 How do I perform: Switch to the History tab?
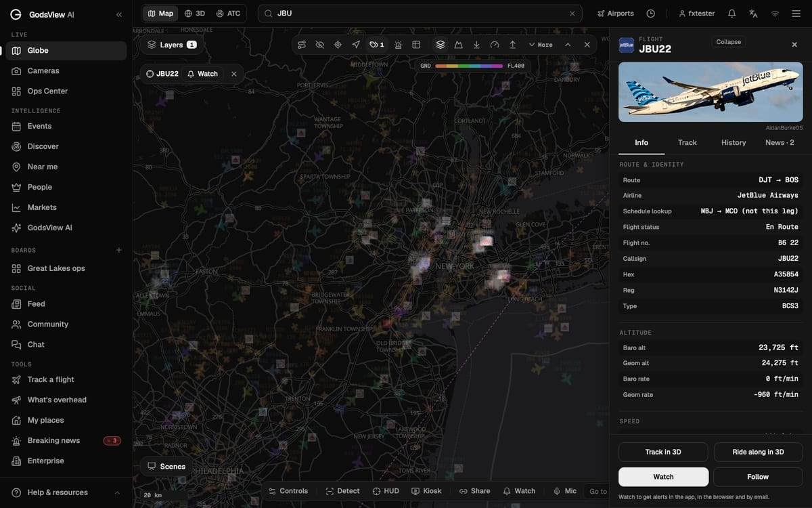[x=734, y=142]
